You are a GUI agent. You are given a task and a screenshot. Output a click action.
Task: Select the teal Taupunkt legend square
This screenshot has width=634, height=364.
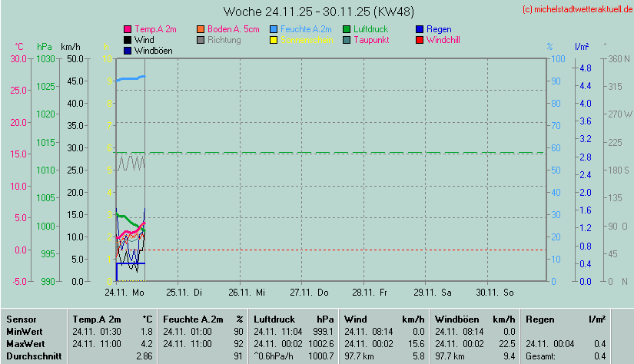pyautogui.click(x=347, y=40)
